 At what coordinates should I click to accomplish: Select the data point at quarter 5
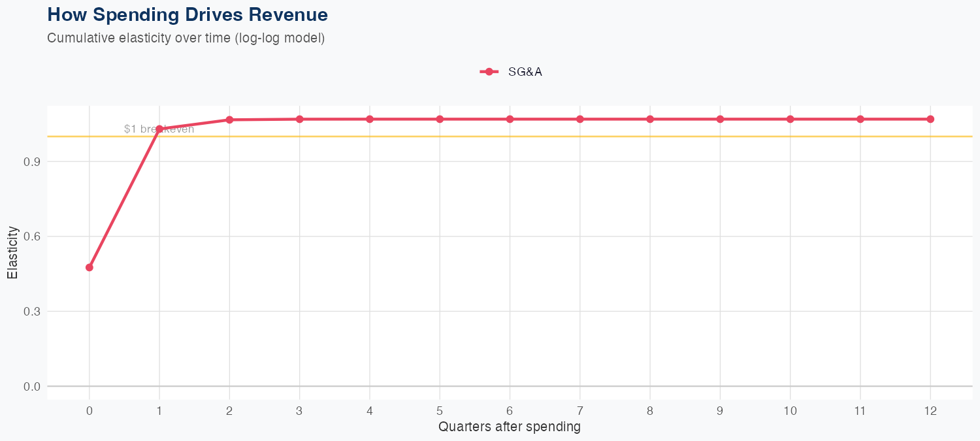click(440, 119)
